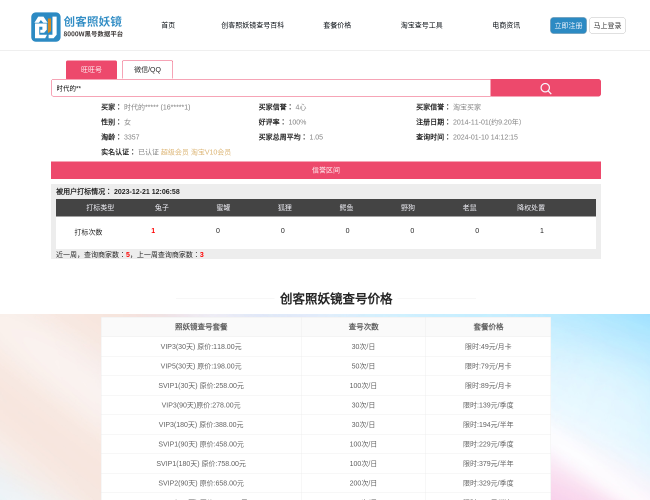
Task: Click the 限时:329元/季度 price
Action: (x=488, y=483)
